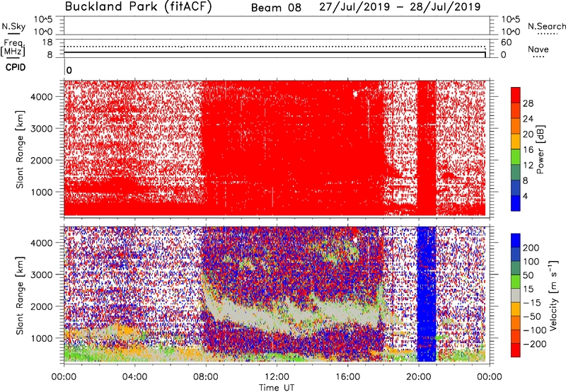This screenshot has width=566, height=392.
Task: Click the CPID value "0"
Action: click(69, 71)
